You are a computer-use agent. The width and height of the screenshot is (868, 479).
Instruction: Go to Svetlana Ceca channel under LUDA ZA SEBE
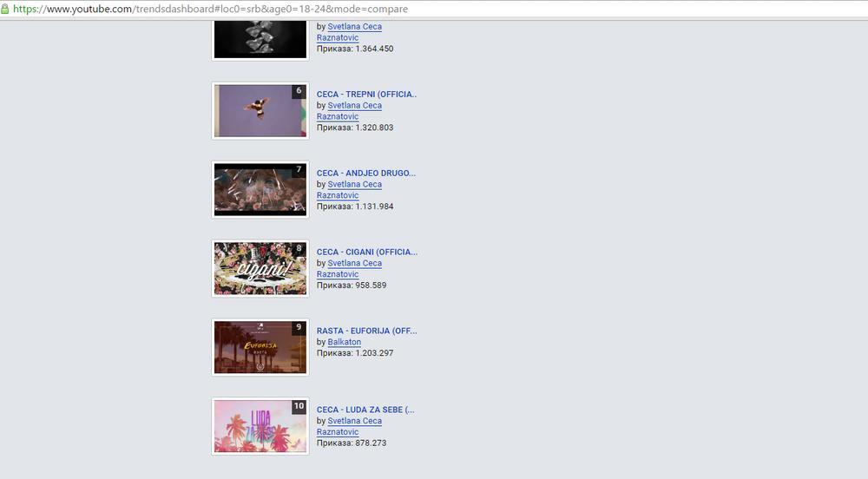[x=354, y=421]
